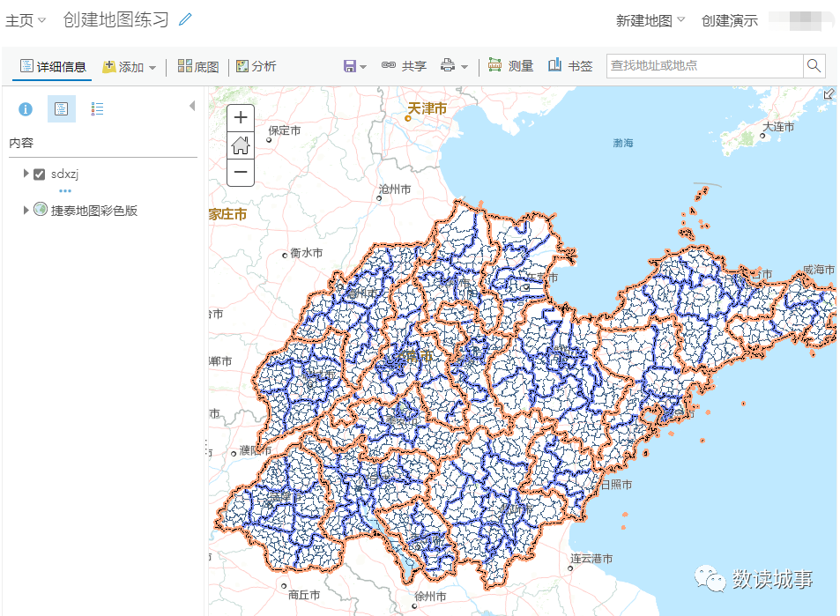Open the 底图 basemap gallery
The image size is (840, 616).
198,66
